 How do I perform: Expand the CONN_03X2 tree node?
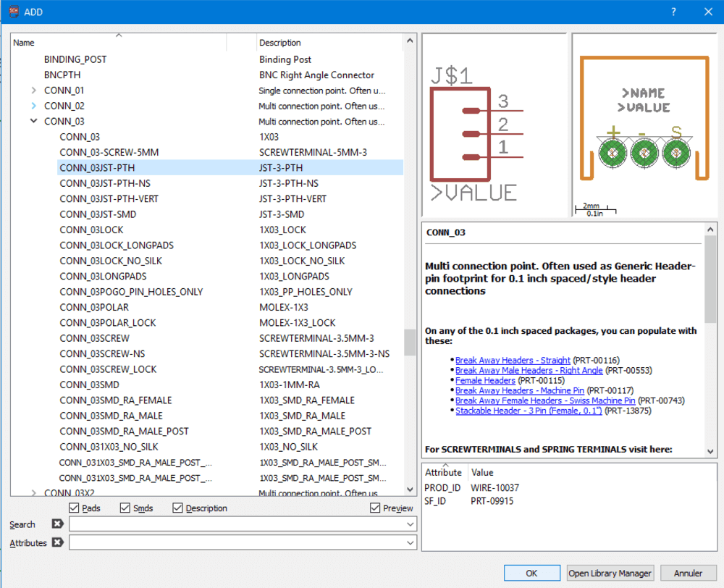(x=34, y=493)
